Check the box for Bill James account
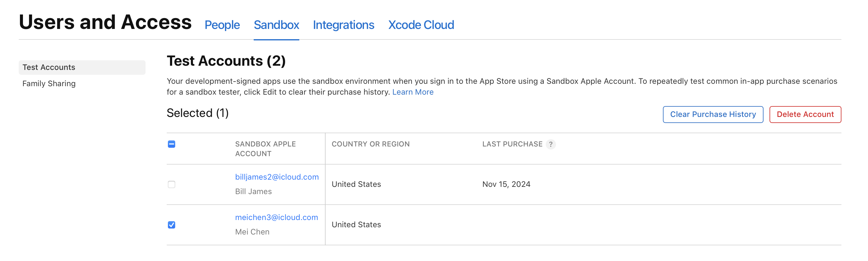 172,184
